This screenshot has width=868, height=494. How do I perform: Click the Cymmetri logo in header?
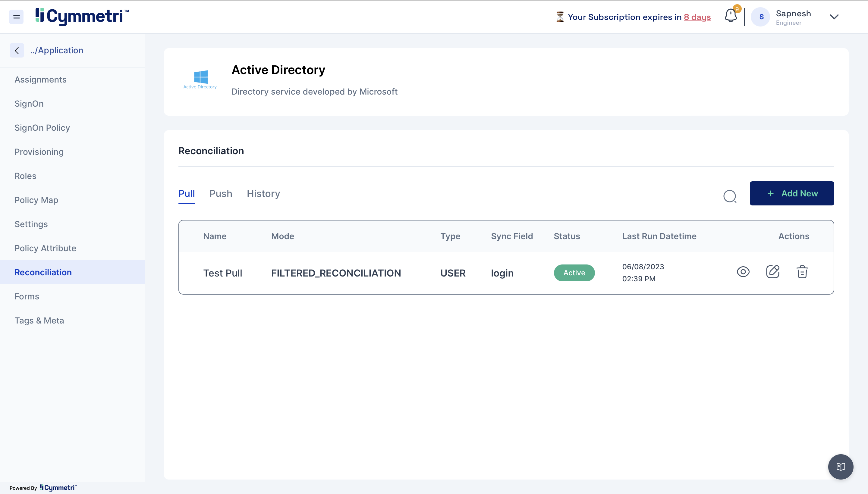(82, 16)
